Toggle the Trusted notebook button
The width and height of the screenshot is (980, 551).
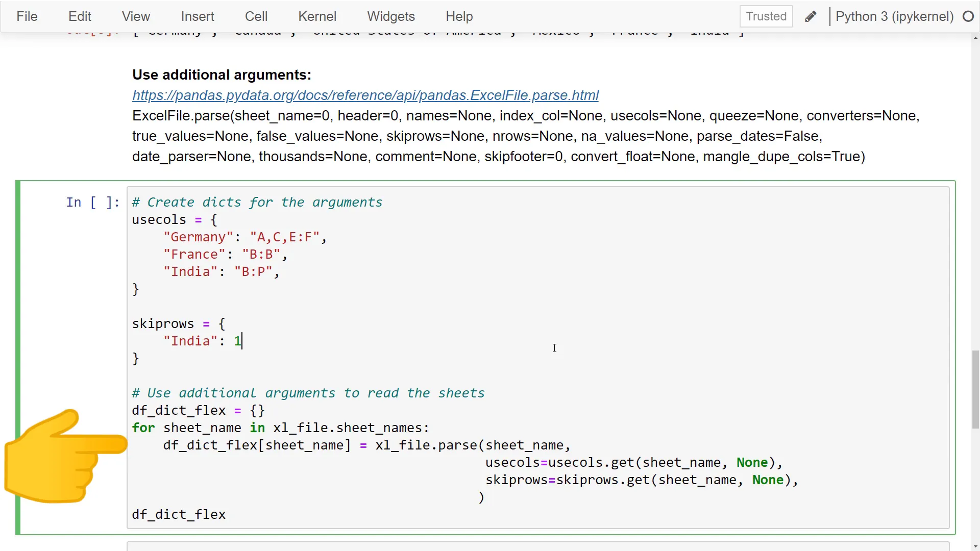click(766, 17)
